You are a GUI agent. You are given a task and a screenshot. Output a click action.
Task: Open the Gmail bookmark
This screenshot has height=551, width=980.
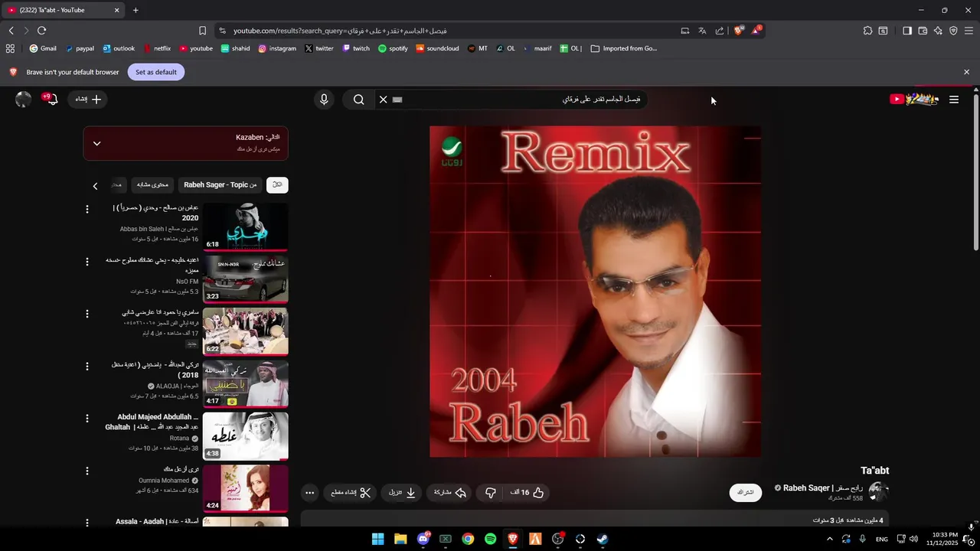click(x=43, y=48)
